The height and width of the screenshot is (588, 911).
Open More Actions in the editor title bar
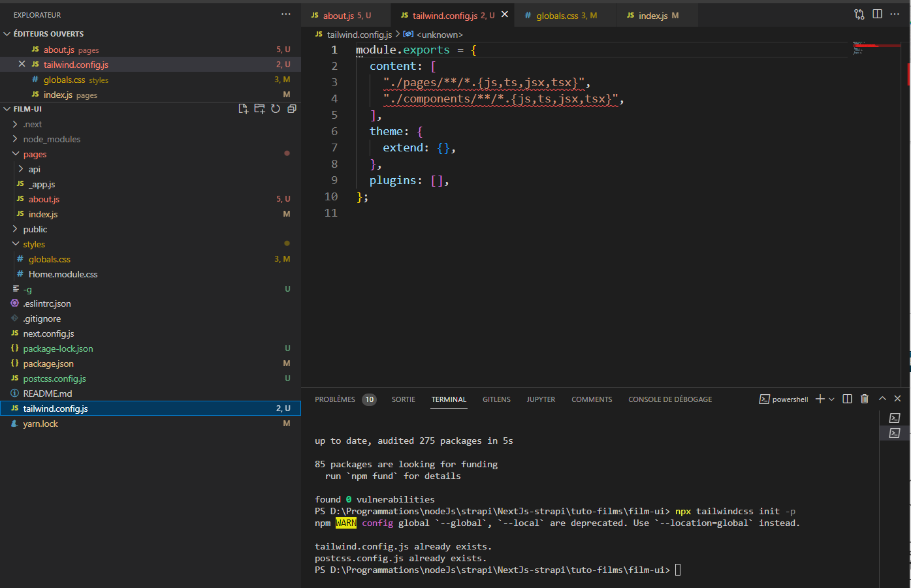pos(895,14)
